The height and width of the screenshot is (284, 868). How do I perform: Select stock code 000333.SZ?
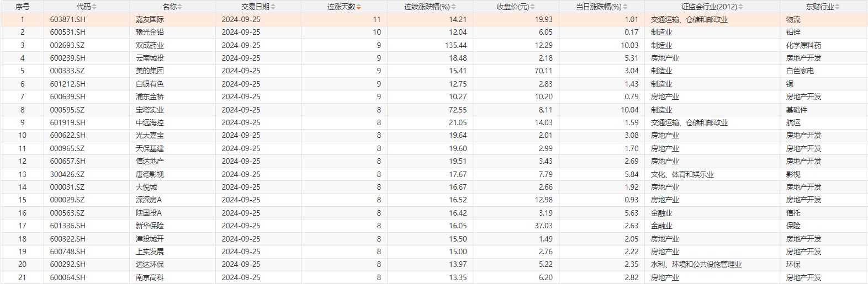click(67, 71)
